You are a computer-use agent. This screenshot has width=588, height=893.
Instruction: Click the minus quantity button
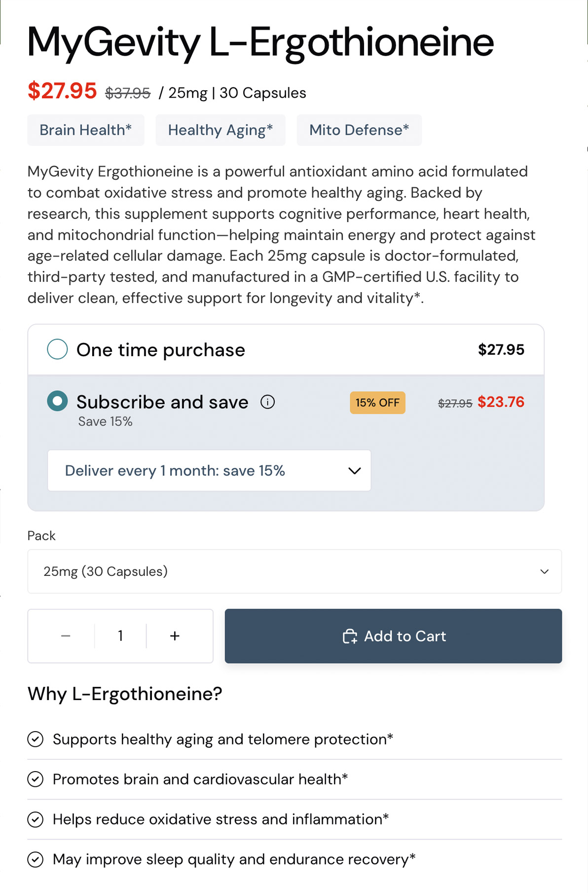click(66, 636)
